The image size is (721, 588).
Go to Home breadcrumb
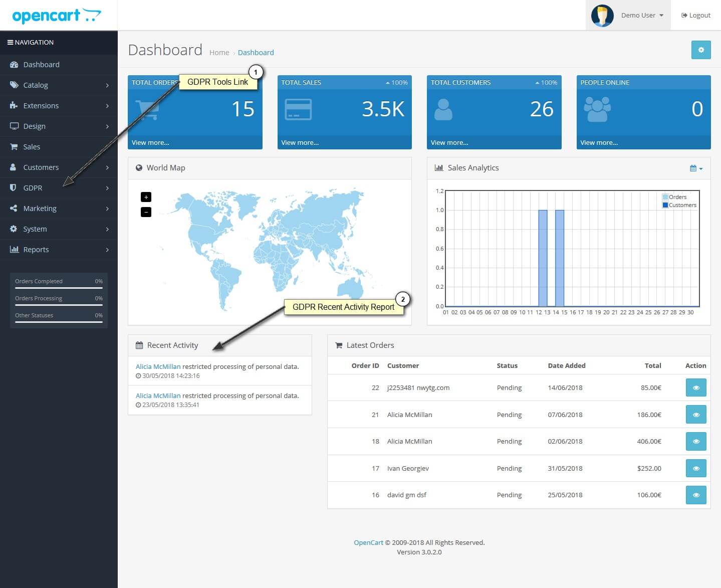219,53
